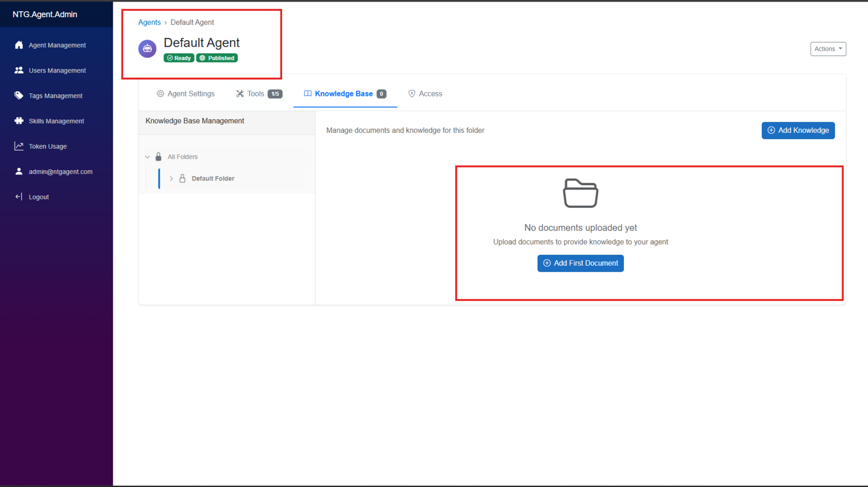Image resolution: width=868 pixels, height=487 pixels.
Task: View the Token Usage chart icon
Action: [x=19, y=146]
